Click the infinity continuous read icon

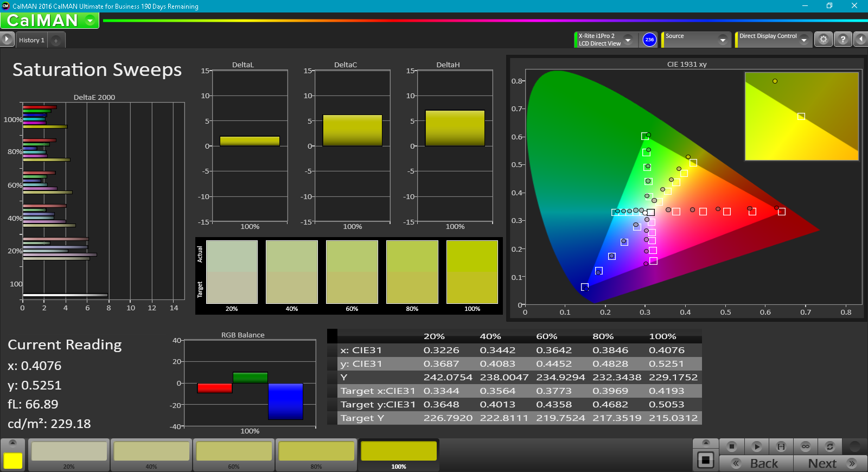[x=806, y=447]
